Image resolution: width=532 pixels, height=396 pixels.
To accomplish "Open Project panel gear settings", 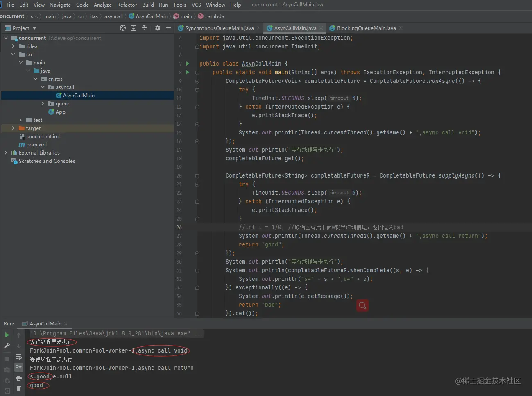I will (158, 28).
